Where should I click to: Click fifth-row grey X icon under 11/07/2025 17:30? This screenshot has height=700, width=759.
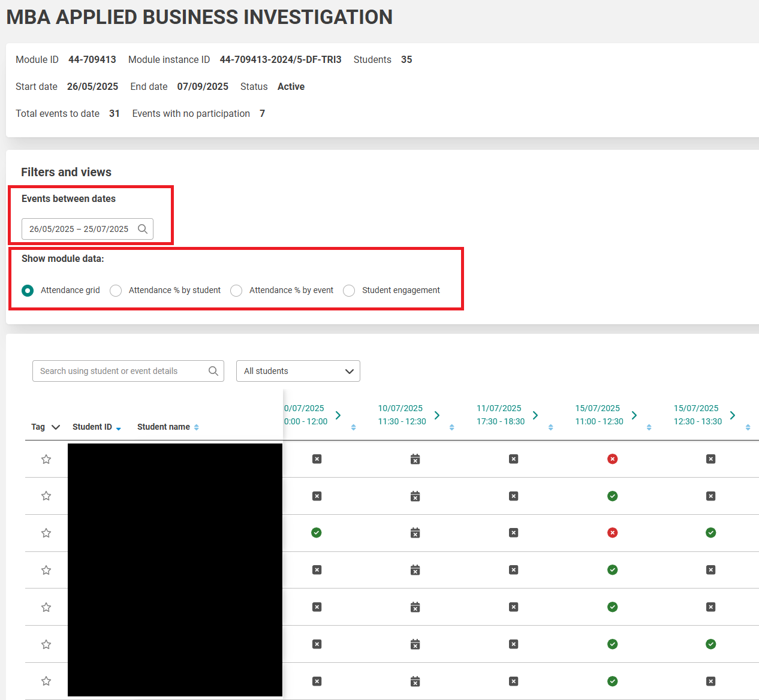point(514,607)
